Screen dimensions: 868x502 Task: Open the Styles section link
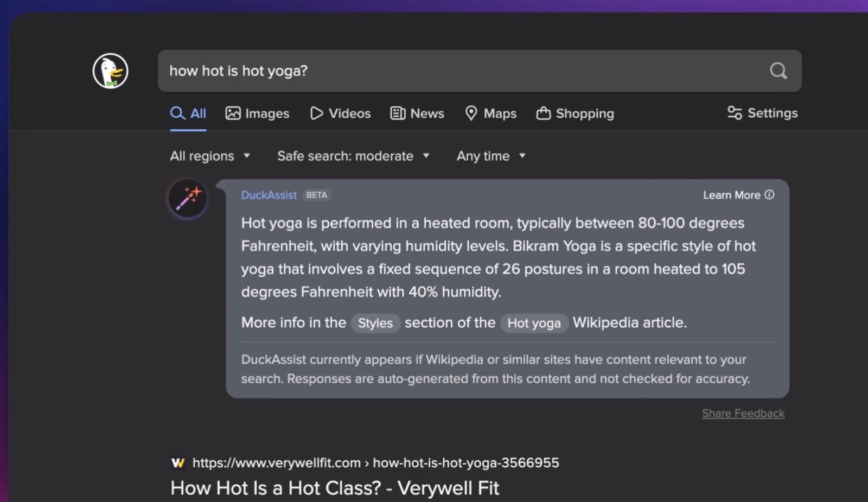click(x=375, y=323)
